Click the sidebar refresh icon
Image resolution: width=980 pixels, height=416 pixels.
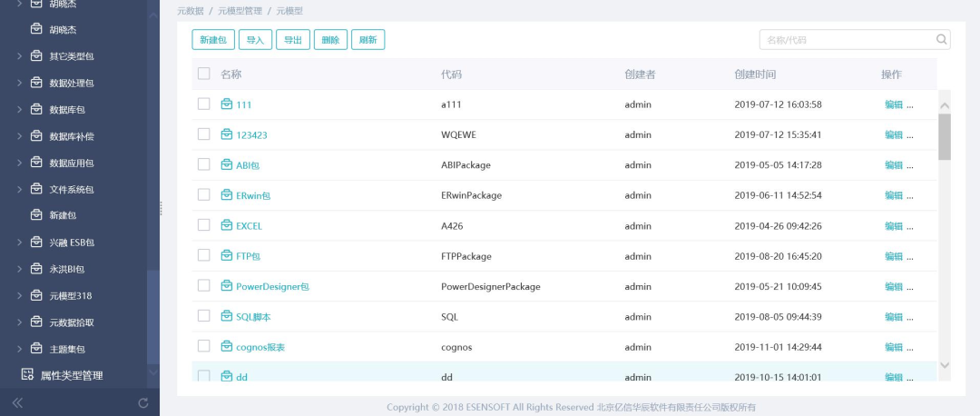(142, 402)
